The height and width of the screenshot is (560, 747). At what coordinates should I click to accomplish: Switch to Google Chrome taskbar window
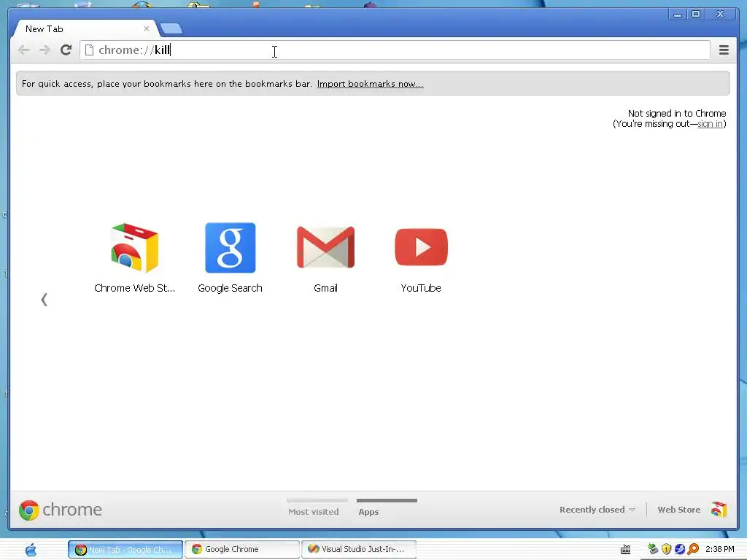pyautogui.click(x=242, y=549)
